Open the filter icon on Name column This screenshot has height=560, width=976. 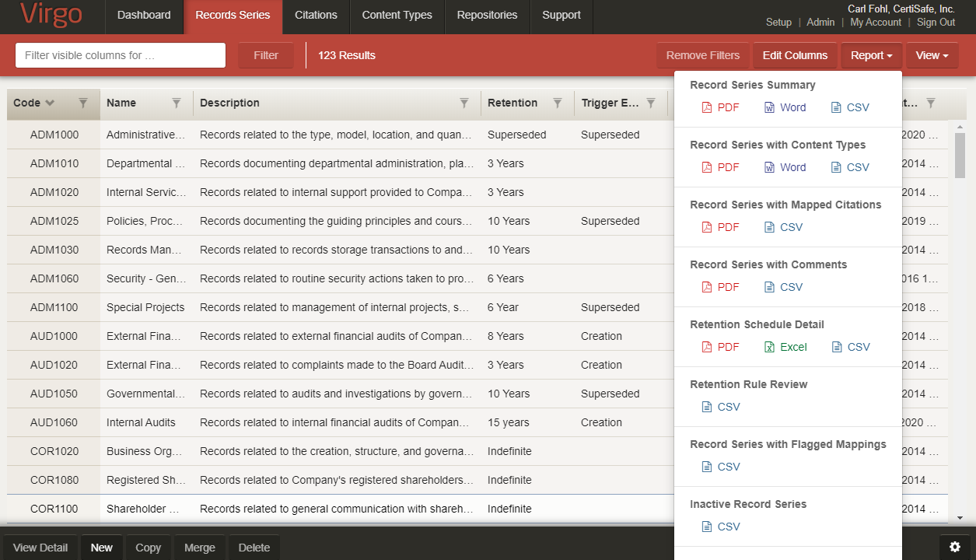click(177, 103)
